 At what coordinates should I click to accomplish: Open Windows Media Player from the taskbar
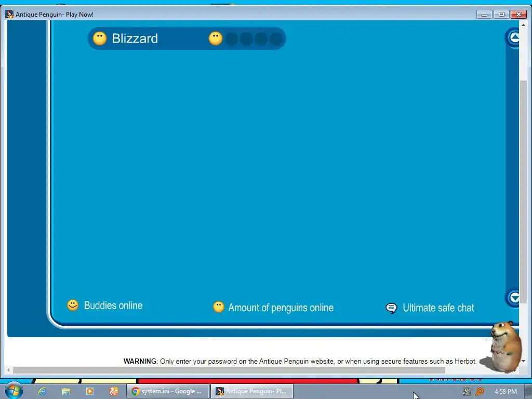pos(90,391)
